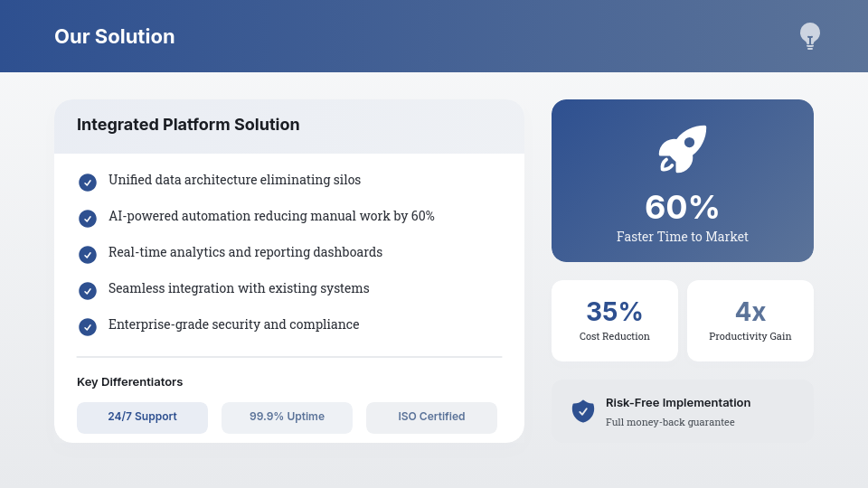This screenshot has height=488, width=868.
Task: Click the Integrated Platform Solution heading
Action: 188,125
